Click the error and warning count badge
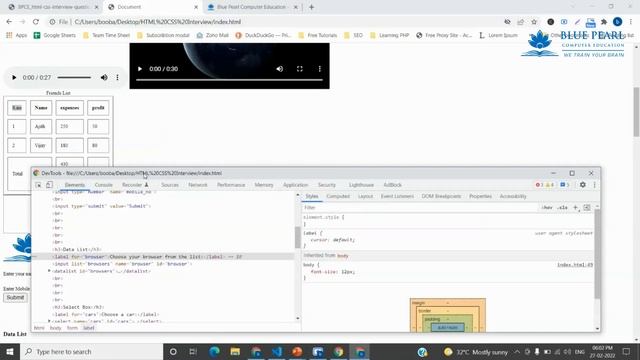The image size is (640, 360). (545, 185)
